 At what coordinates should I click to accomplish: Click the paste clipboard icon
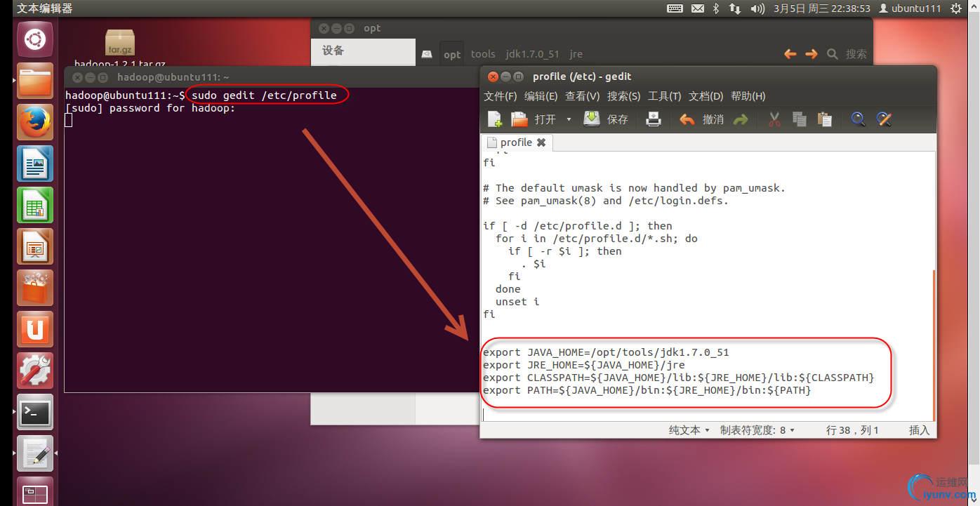pyautogui.click(x=825, y=119)
